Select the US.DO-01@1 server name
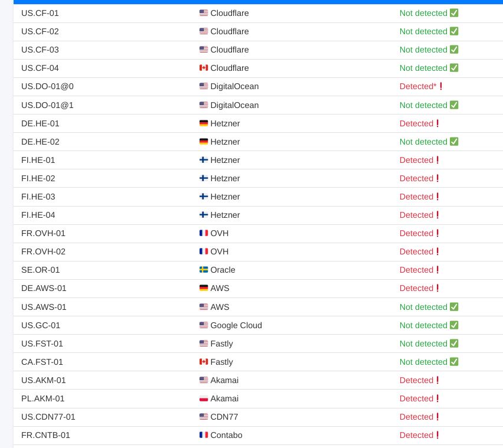 [x=47, y=105]
